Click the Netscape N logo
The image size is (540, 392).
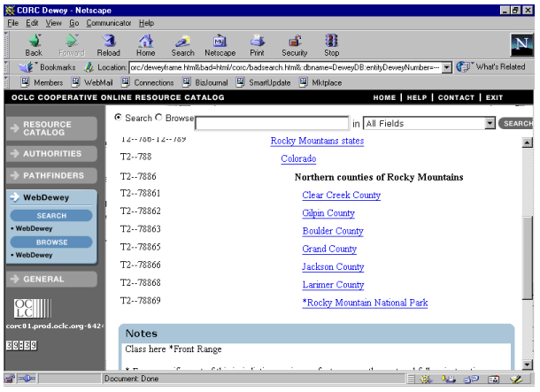tap(521, 44)
